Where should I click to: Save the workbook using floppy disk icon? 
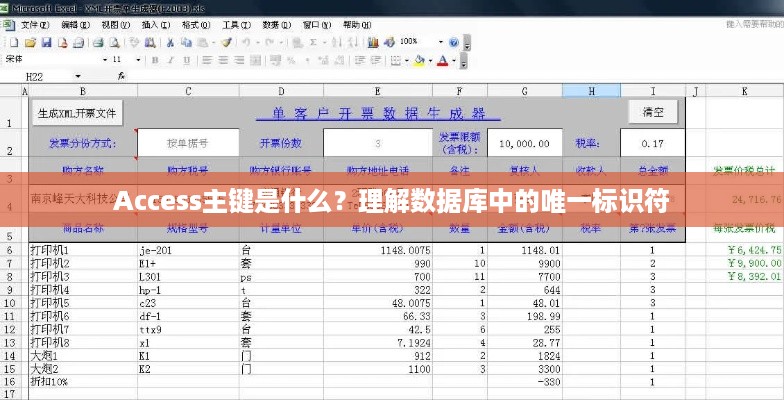tap(46, 43)
